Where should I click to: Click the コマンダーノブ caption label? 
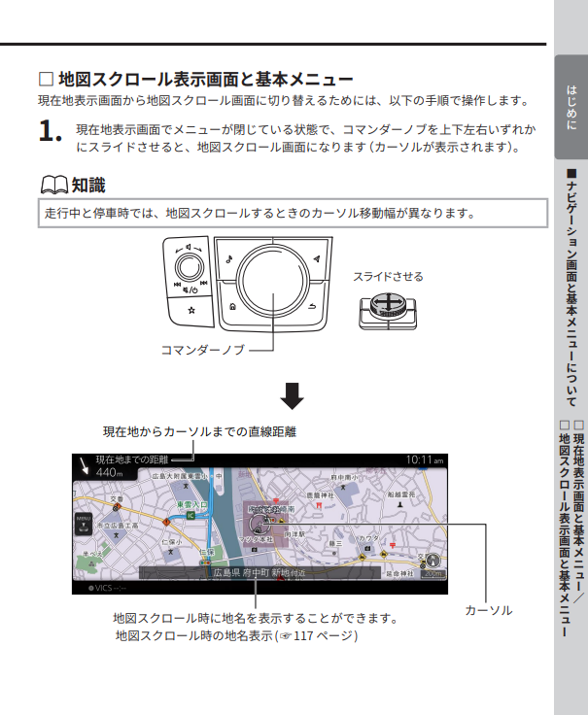click(x=203, y=350)
